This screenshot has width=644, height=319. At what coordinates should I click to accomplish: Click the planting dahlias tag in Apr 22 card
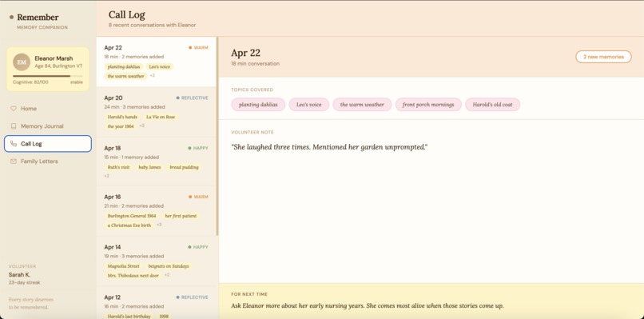[x=124, y=66]
